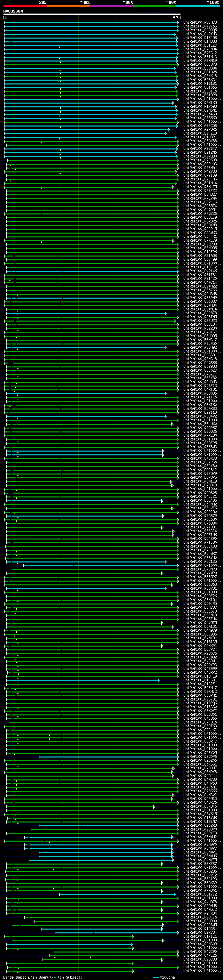Click the arrowhead ending the UniRef100_Q17IE1 alignment
Viewport: 223px width, 980px height.
(133, 936)
